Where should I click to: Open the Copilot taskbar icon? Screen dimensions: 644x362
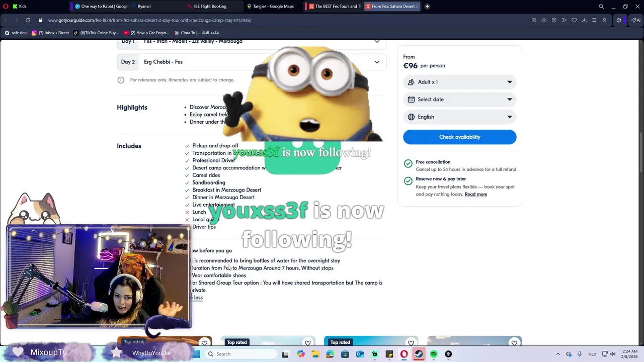[x=300, y=354]
